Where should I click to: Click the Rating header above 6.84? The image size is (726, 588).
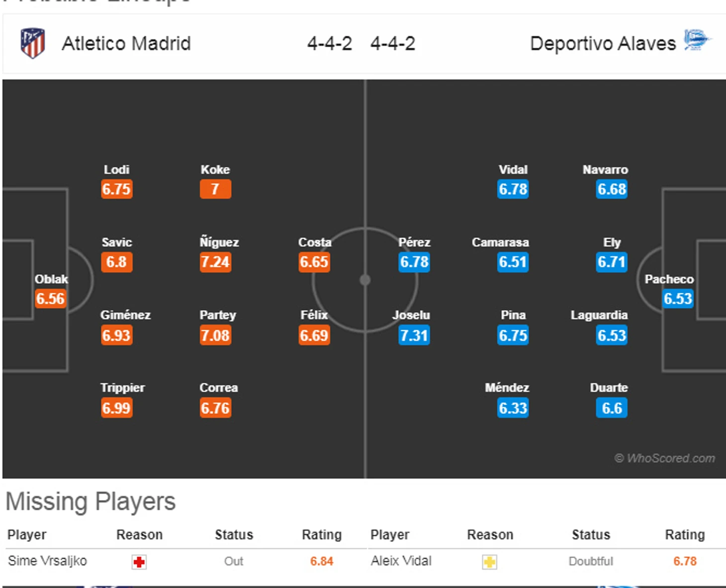[x=322, y=535]
